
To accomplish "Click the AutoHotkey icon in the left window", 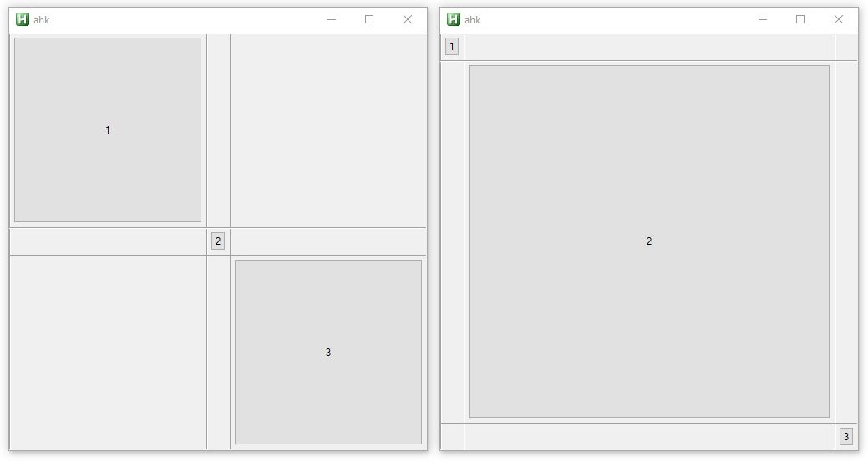I will 23,19.
